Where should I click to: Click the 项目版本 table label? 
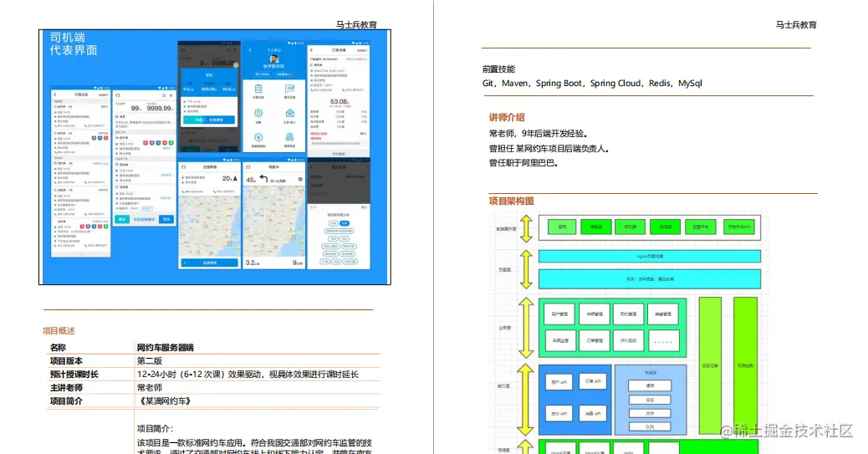point(66,361)
